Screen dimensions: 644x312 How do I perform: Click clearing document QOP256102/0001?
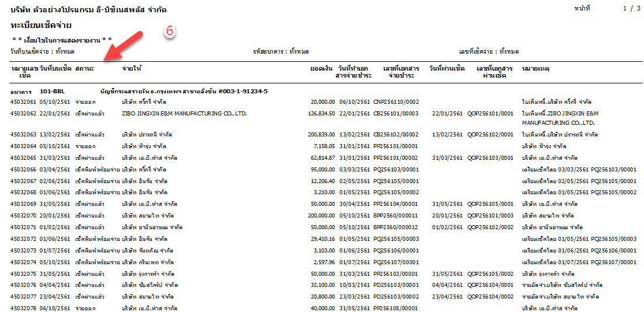[x=491, y=135]
